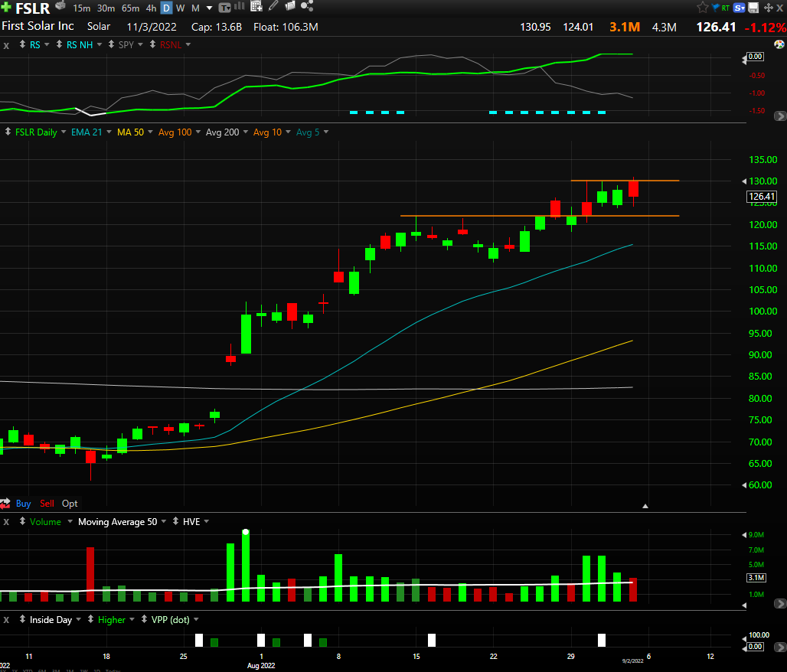The width and height of the screenshot is (787, 672).
Task: Switch to the W weekly timeframe
Action: [x=180, y=8]
